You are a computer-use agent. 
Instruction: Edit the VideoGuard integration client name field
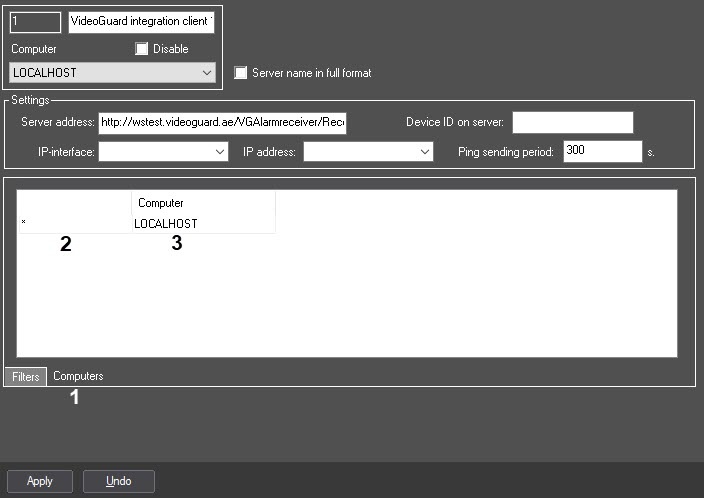(x=141, y=22)
